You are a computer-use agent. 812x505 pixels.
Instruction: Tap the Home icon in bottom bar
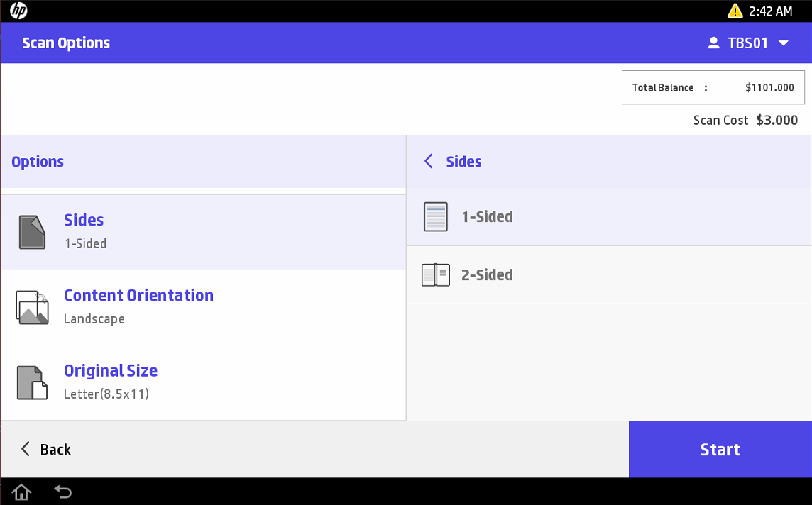pyautogui.click(x=21, y=491)
